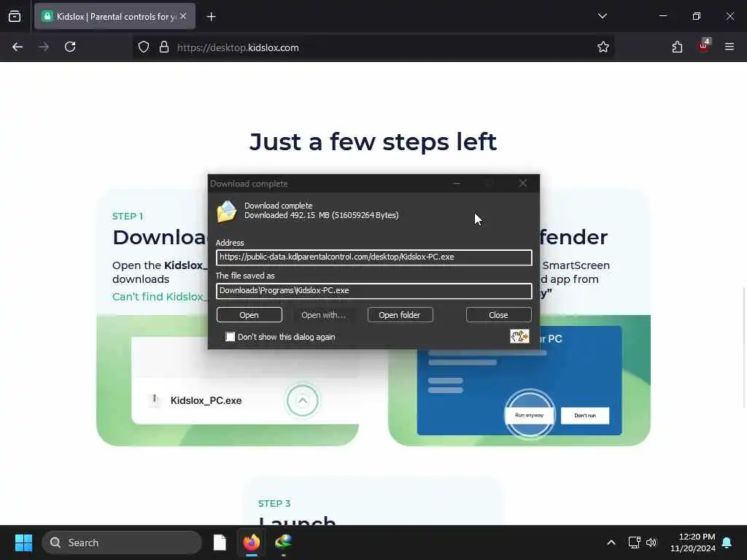The height and width of the screenshot is (560, 747).
Task: Open the clock and date panel
Action: click(x=693, y=542)
